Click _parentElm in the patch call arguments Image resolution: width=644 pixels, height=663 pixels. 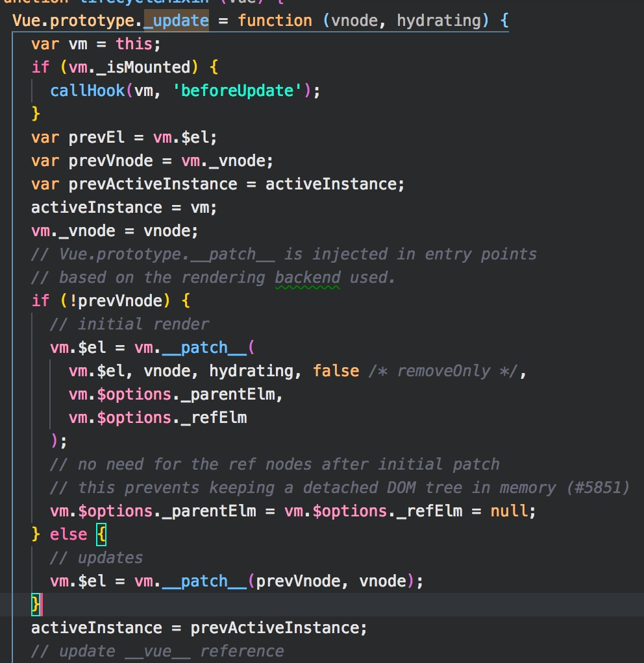click(x=228, y=394)
